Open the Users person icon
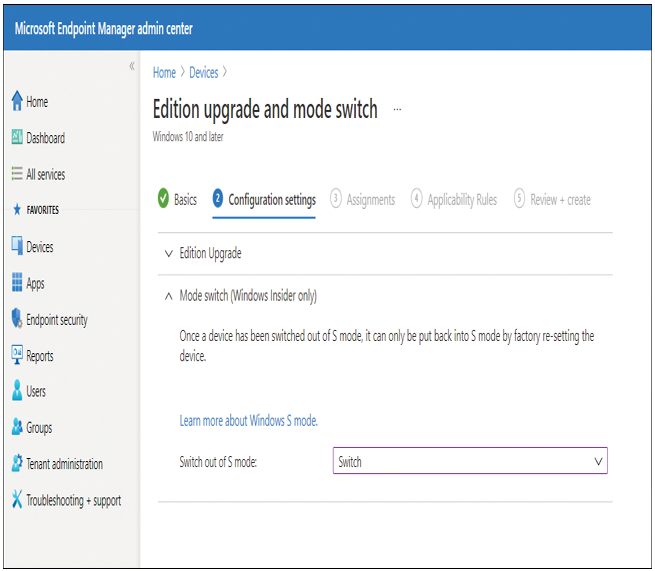This screenshot has height=571, width=655. point(17,391)
